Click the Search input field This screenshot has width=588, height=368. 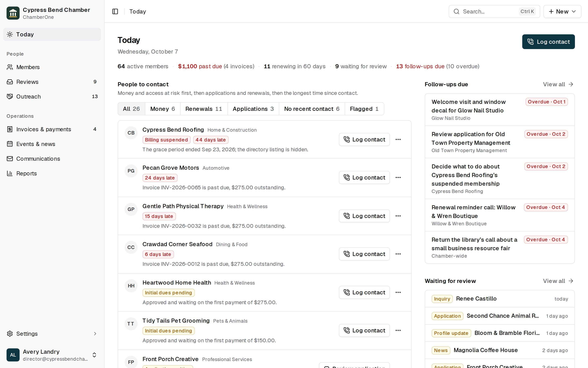tap(494, 11)
